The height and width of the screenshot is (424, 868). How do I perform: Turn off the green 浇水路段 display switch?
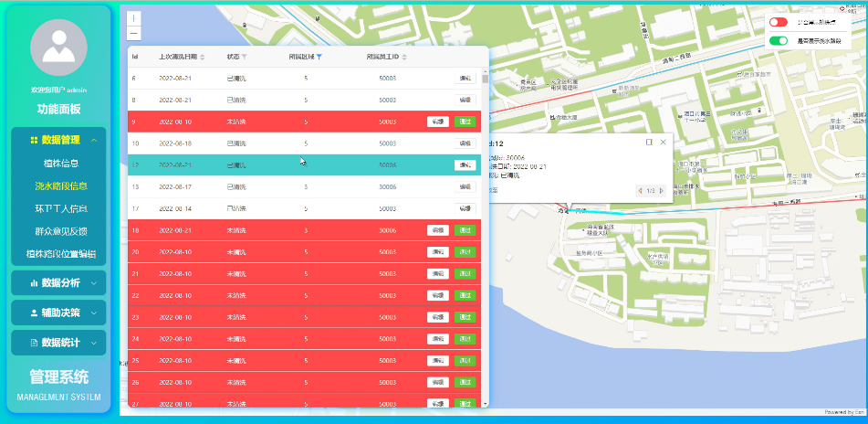[x=779, y=40]
